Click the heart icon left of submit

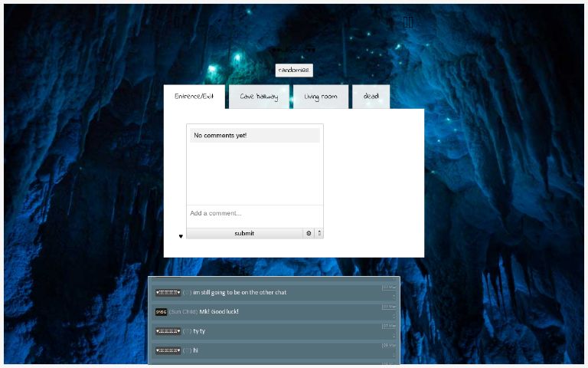pos(181,236)
